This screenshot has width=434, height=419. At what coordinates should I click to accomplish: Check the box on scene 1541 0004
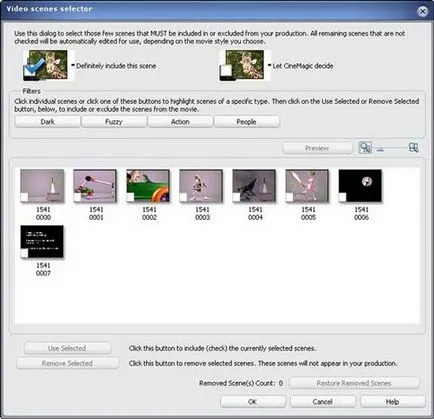(236, 197)
